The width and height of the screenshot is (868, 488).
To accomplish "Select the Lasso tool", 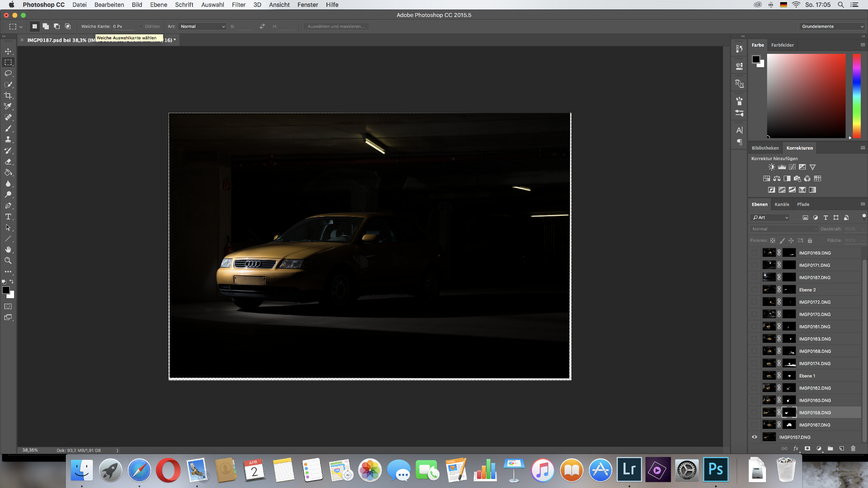I will (8, 73).
